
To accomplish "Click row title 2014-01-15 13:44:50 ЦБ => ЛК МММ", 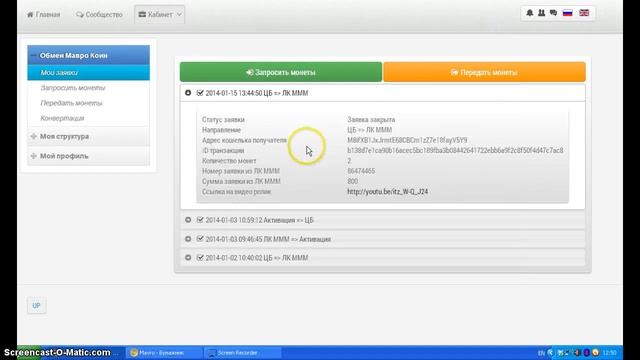I will coord(257,93).
